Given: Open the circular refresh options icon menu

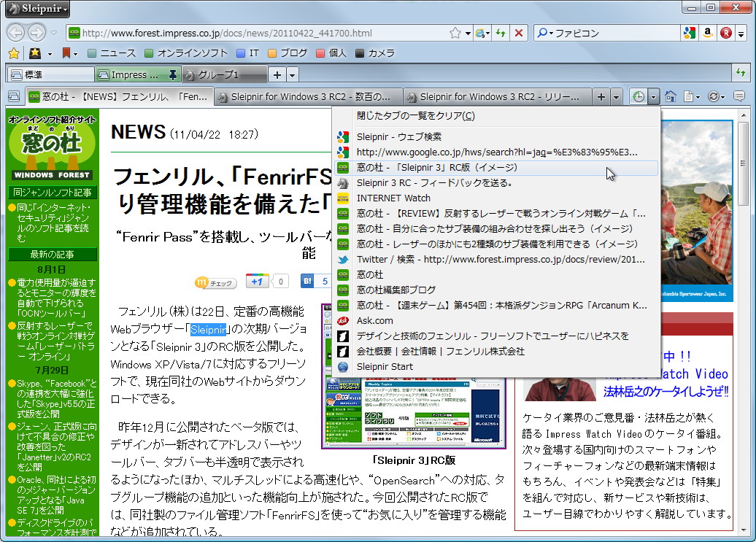Looking at the screenshot, I should [x=717, y=96].
